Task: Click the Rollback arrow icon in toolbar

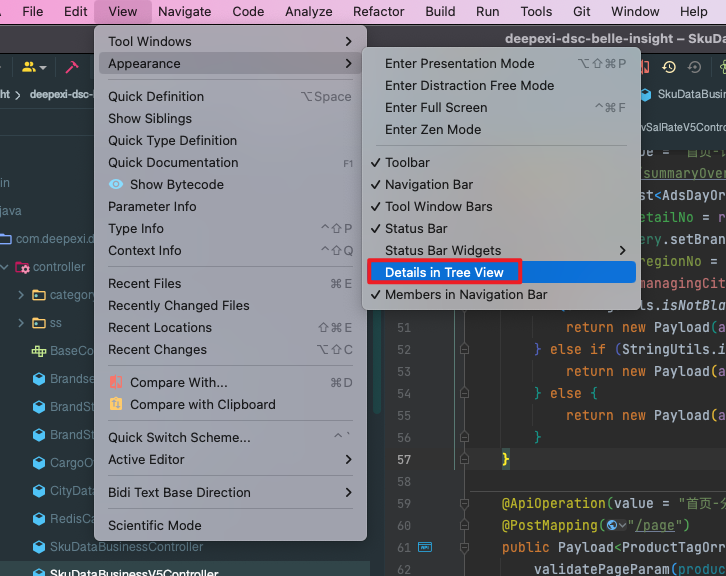Action: 695,67
